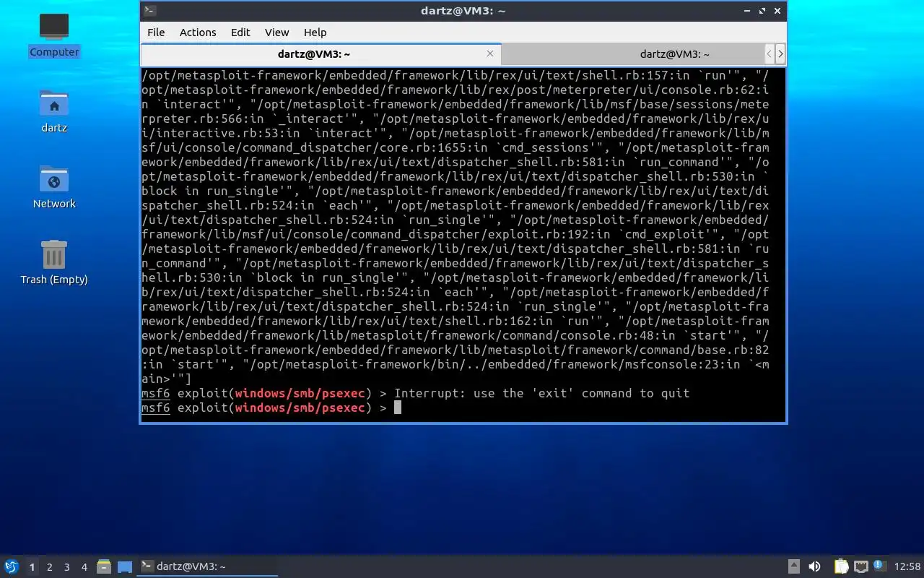Image resolution: width=924 pixels, height=578 pixels.
Task: Switch to workspace 4 in the pager
Action: [x=84, y=567]
